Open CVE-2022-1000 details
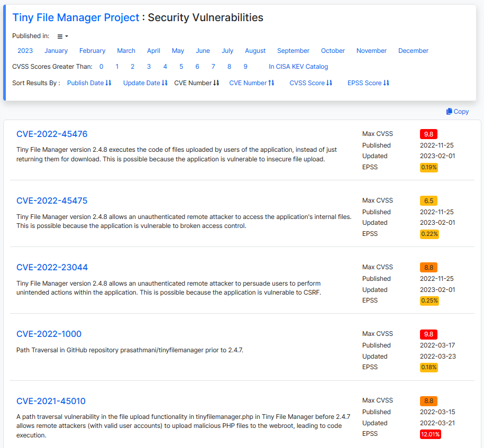 (49, 334)
